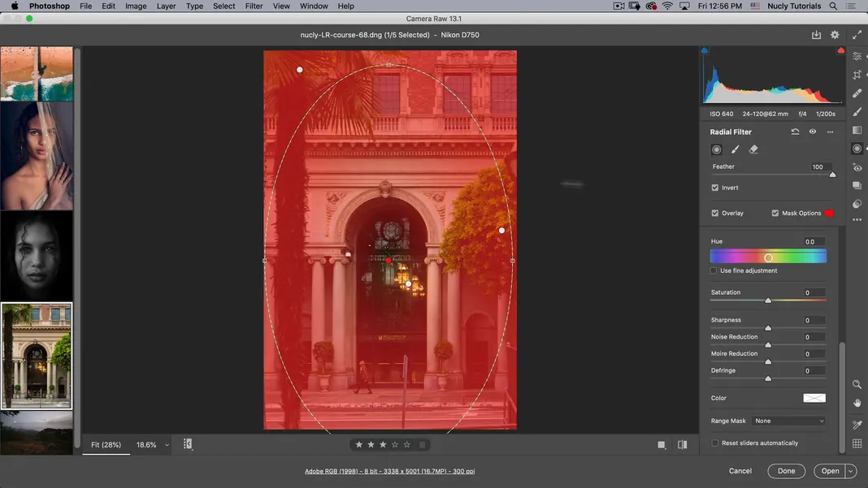
Task: Open the Image menu
Action: click(136, 6)
